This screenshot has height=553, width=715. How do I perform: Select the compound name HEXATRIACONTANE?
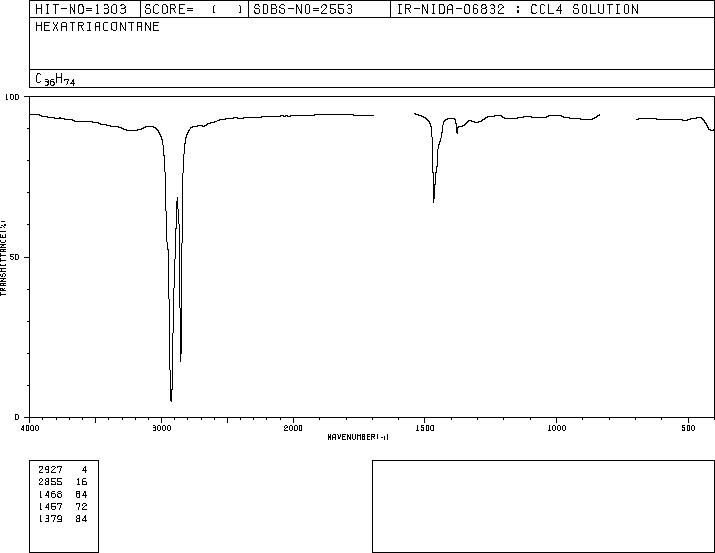tap(97, 27)
